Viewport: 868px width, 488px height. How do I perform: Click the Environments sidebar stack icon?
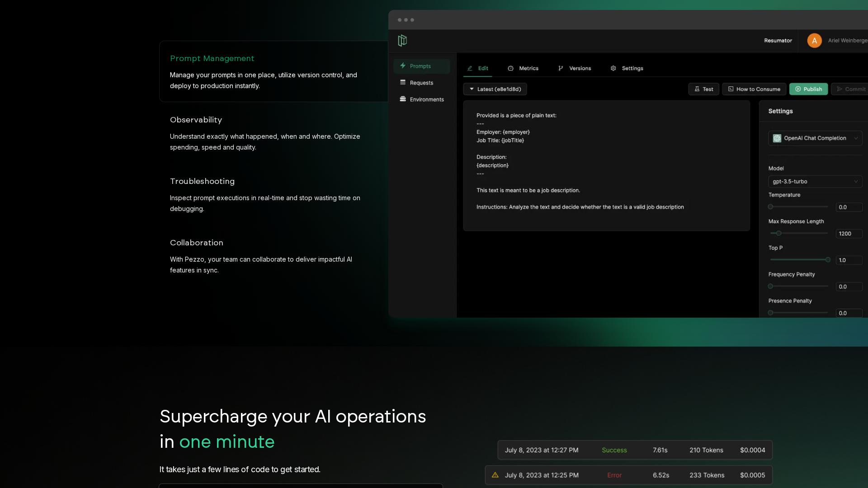coord(403,99)
